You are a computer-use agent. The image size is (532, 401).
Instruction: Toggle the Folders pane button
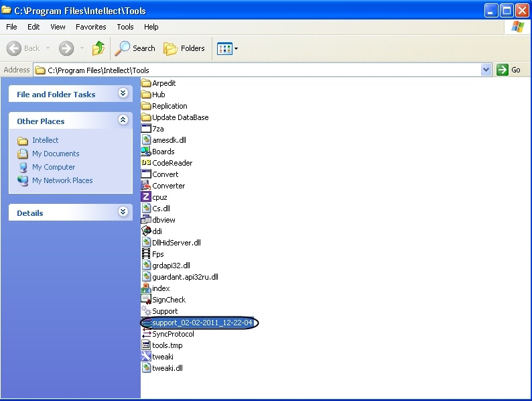184,48
